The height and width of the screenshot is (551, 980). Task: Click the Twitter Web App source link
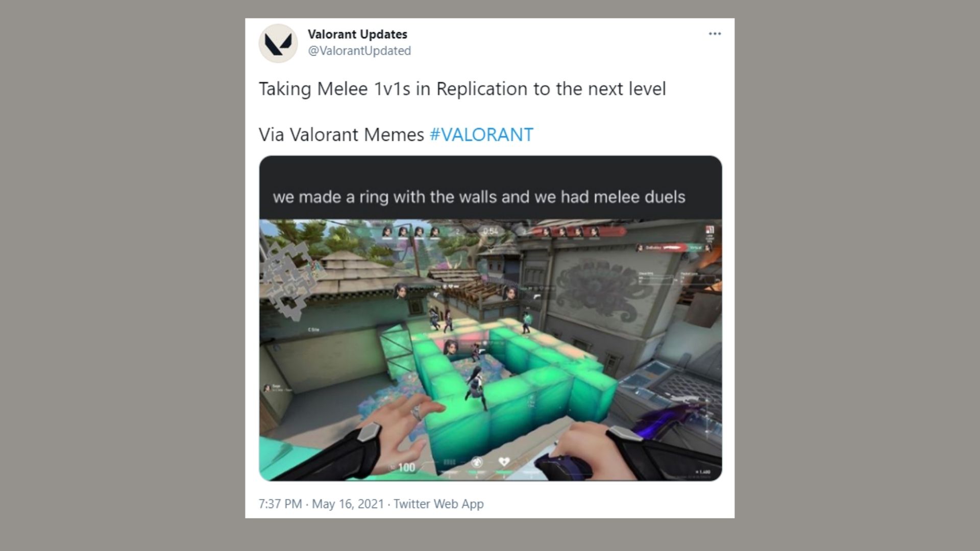click(x=438, y=504)
